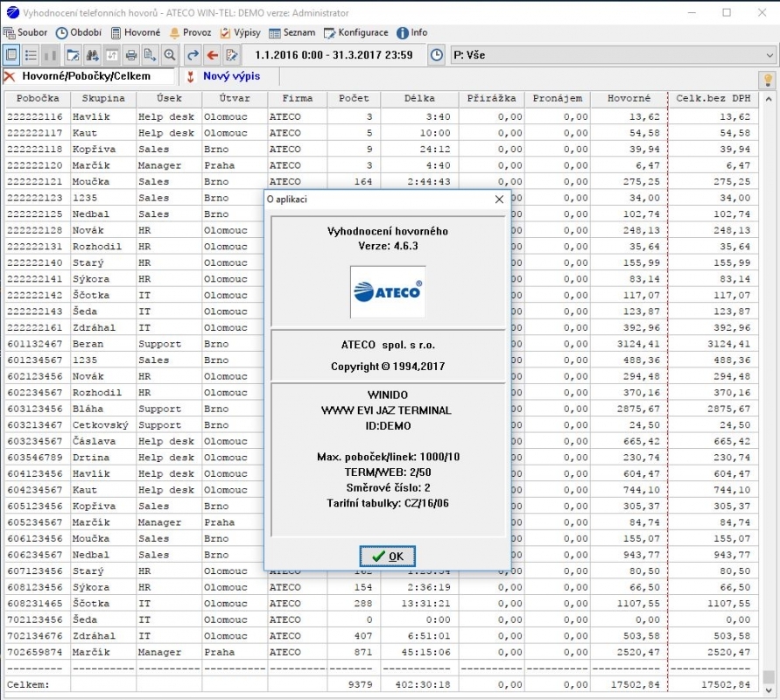Viewport: 780px width, 700px height.
Task: Click the bar chart toolbar icon
Action: [x=50, y=54]
